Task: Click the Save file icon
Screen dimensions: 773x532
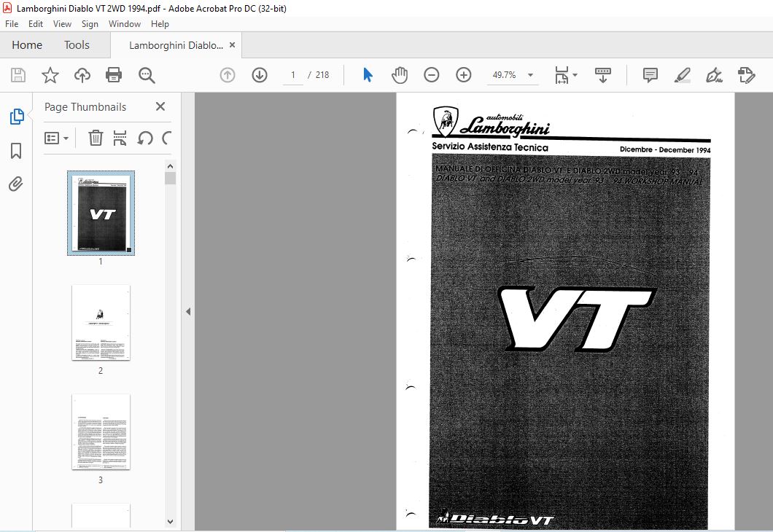Action: 18,75
